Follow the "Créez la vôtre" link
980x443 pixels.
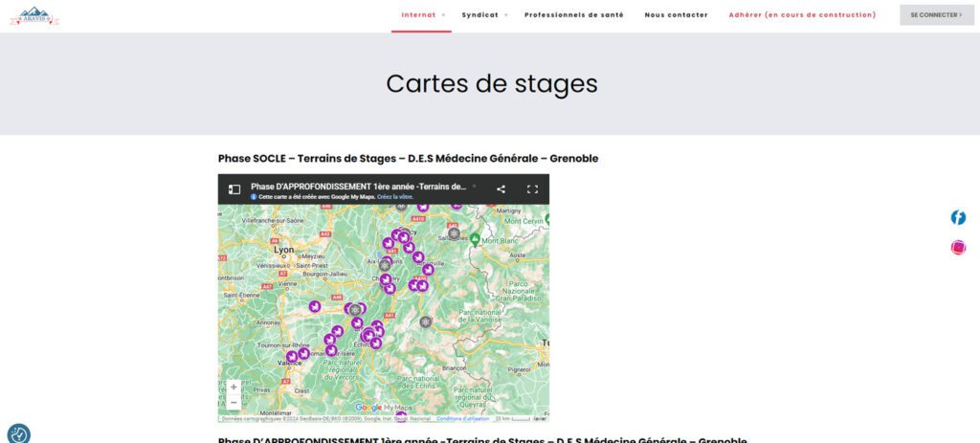(x=395, y=197)
